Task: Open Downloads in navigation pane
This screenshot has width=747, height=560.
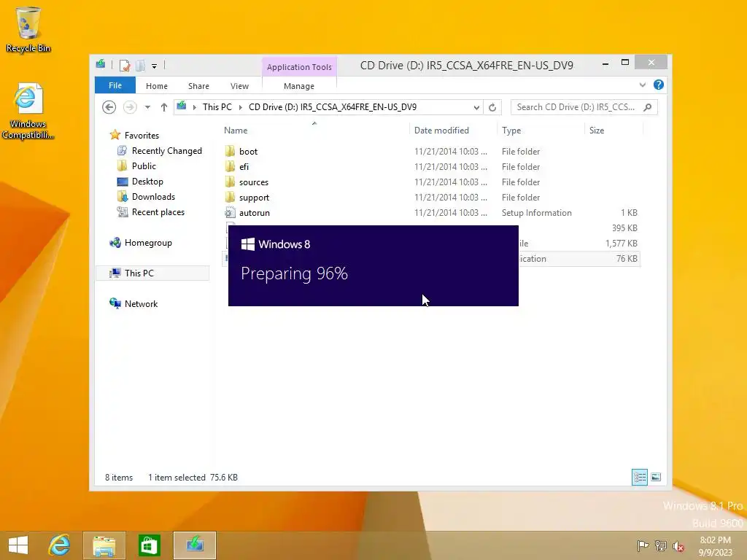Action: (153, 197)
